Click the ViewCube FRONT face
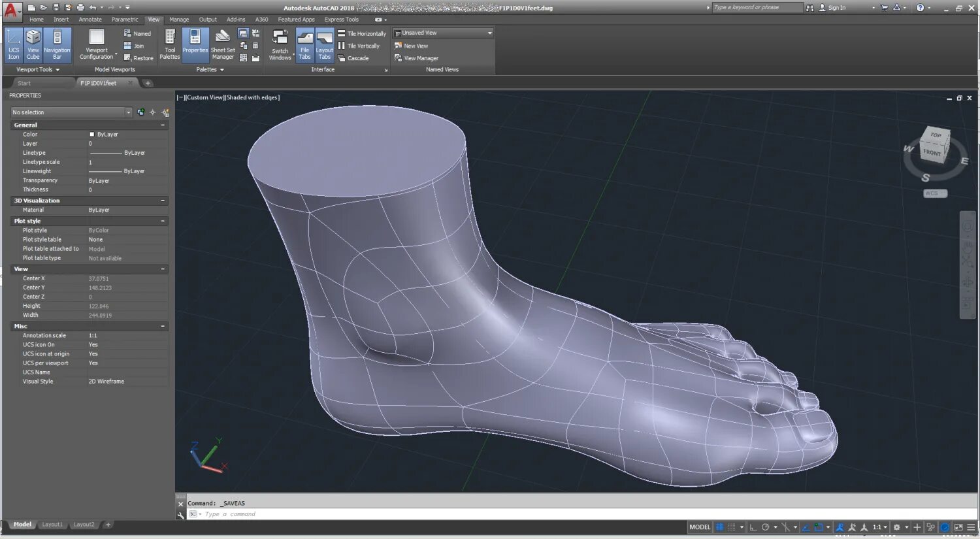The image size is (980, 539). [932, 152]
